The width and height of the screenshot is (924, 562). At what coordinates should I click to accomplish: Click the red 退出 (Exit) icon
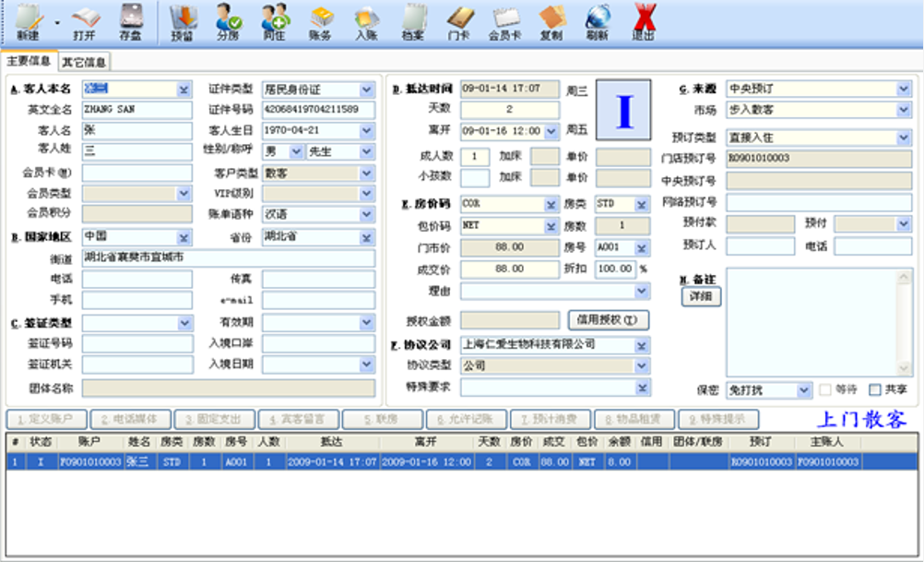(644, 18)
